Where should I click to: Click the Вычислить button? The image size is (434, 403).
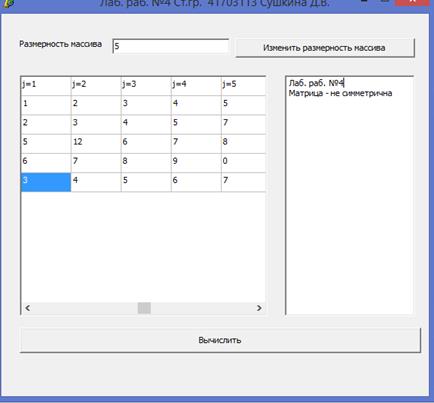tap(220, 340)
